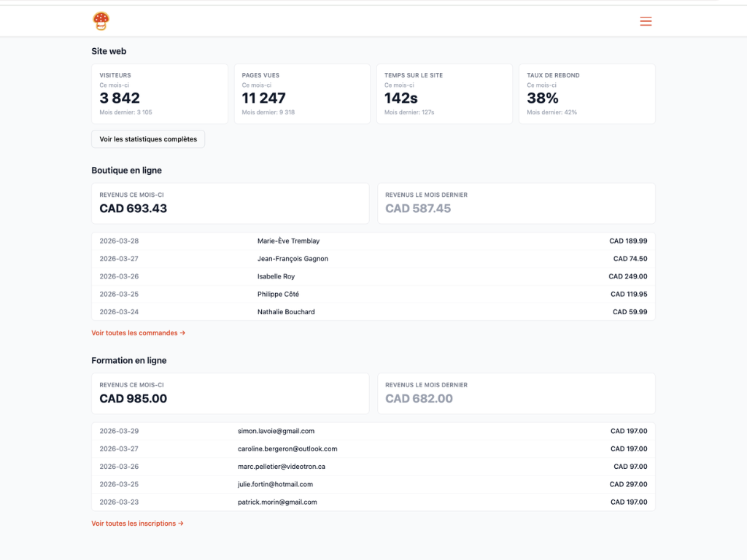This screenshot has height=560, width=747.
Task: Click the 'Formation en ligne' section heading
Action: tap(128, 360)
